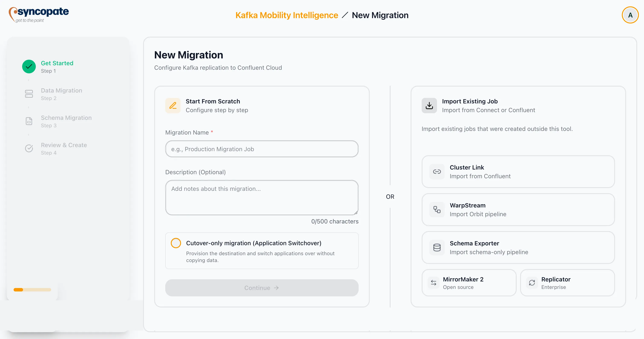
Task: Click the Data Migration server icon
Action: [29, 94]
